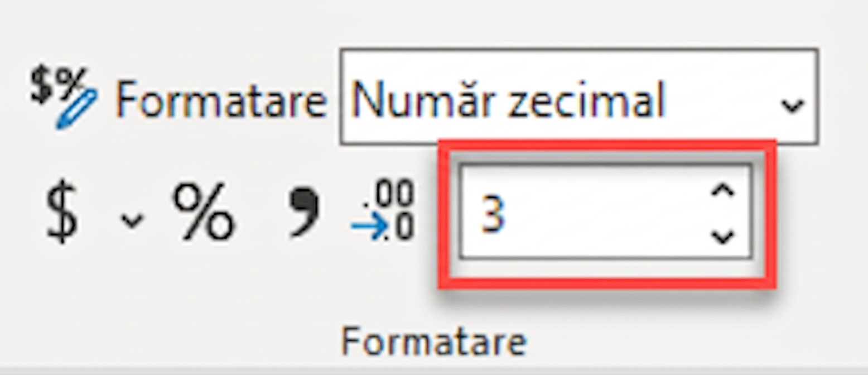
Task: Decrease decimal places with the down arrow
Action: [x=723, y=237]
